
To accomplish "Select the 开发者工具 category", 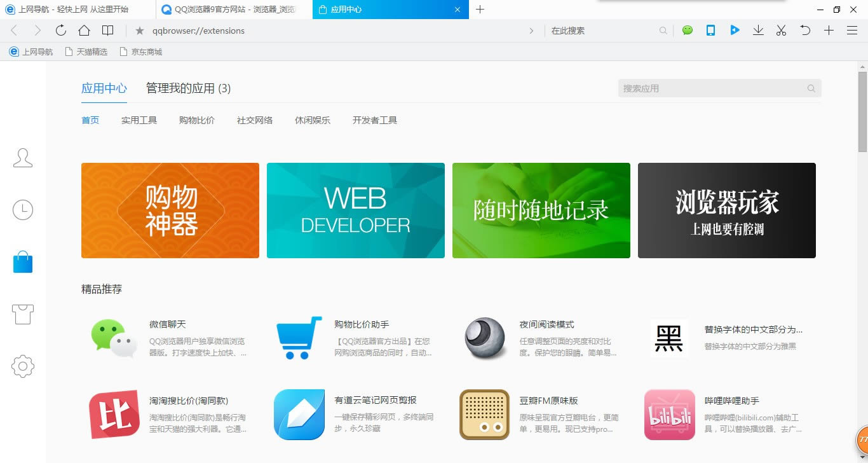I will click(375, 120).
